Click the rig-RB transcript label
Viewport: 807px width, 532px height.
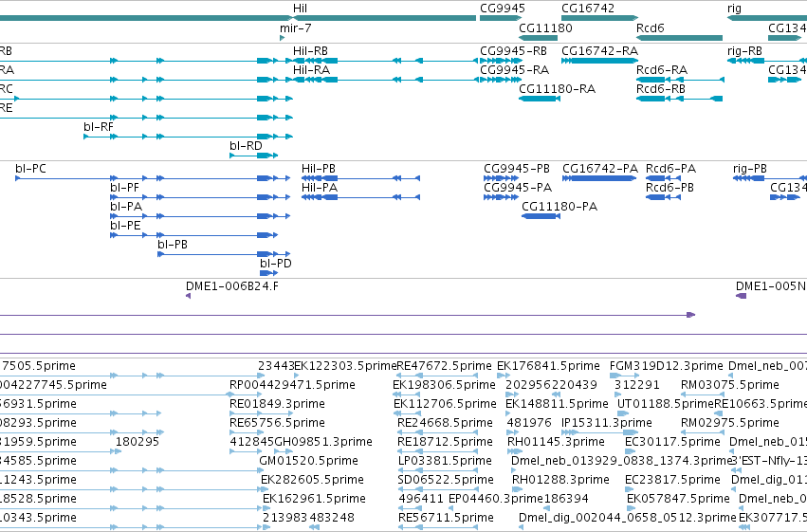[744, 51]
